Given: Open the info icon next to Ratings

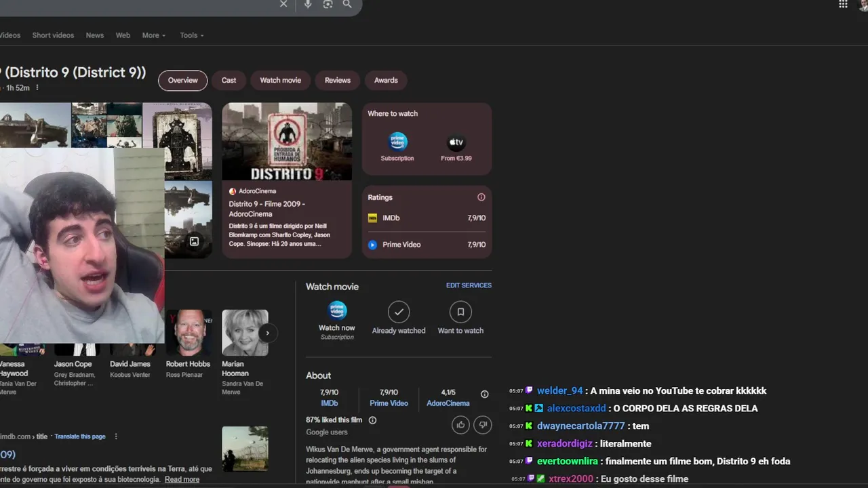Looking at the screenshot, I should [481, 197].
